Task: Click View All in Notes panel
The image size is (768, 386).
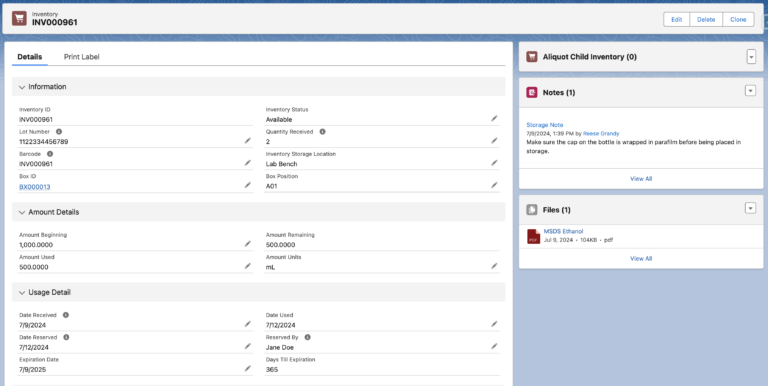Action: [x=641, y=179]
